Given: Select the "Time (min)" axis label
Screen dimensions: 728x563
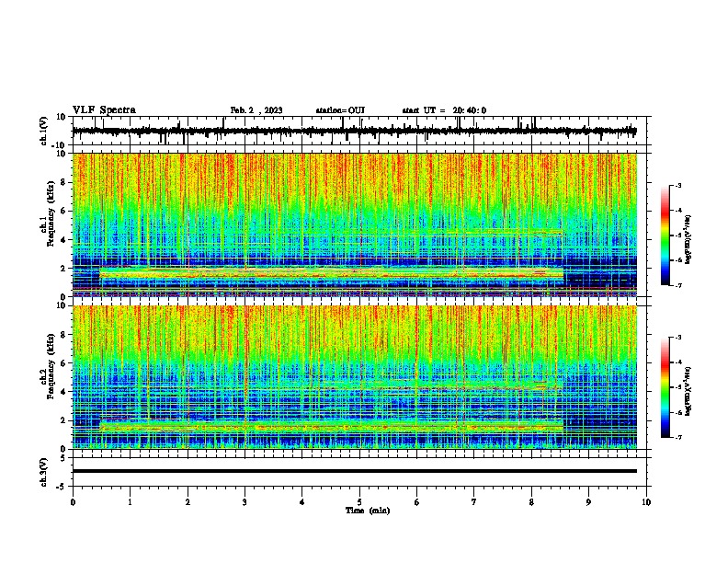Looking at the screenshot, I should 368,511.
